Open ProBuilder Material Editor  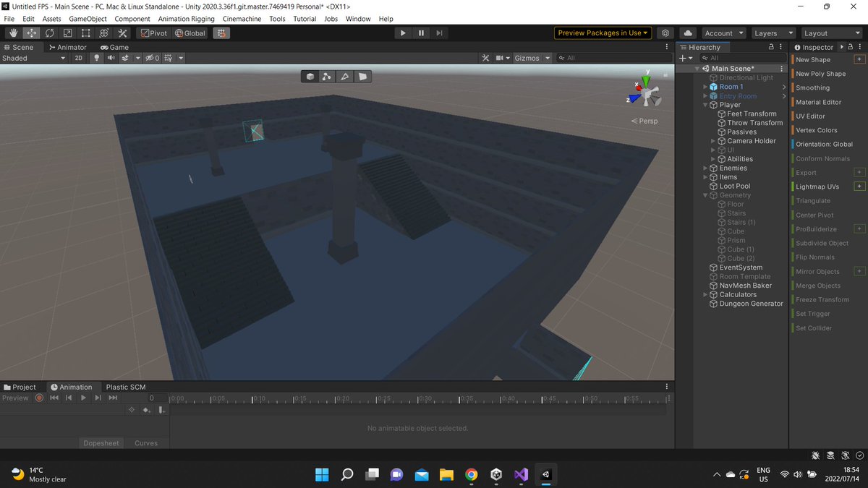point(818,102)
